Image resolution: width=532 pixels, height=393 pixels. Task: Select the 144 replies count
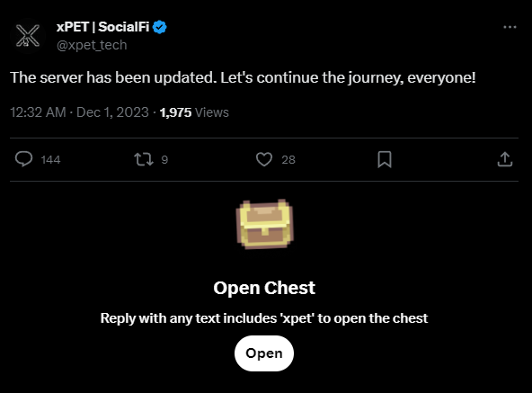50,160
